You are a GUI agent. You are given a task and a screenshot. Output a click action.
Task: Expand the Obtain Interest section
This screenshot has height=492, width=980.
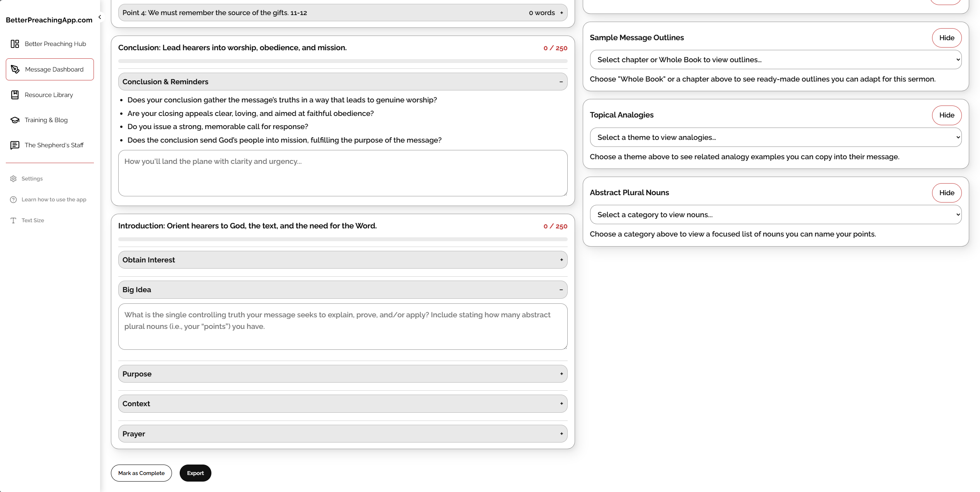pos(342,259)
